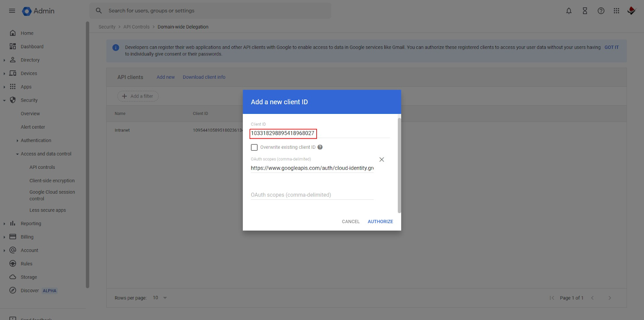Click the Account at-sign icon
The height and width of the screenshot is (320, 644).
13,250
